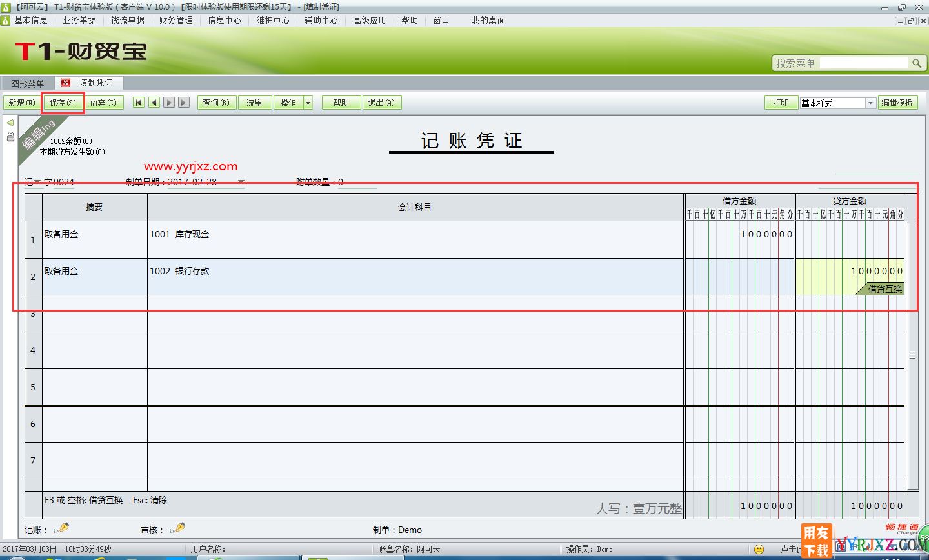Open the 窗口 menu
Screen dimensions: 929x560
coord(441,20)
